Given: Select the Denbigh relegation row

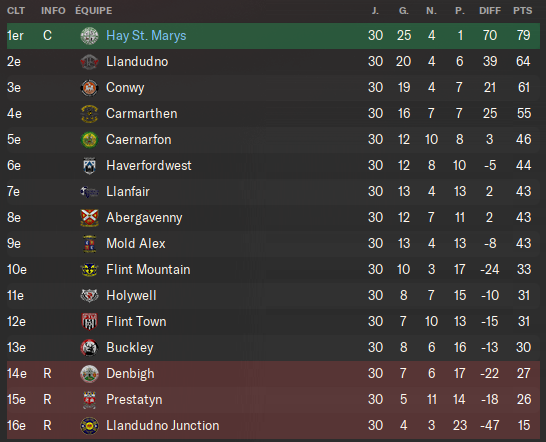Looking at the screenshot, I should pyautogui.click(x=273, y=374).
